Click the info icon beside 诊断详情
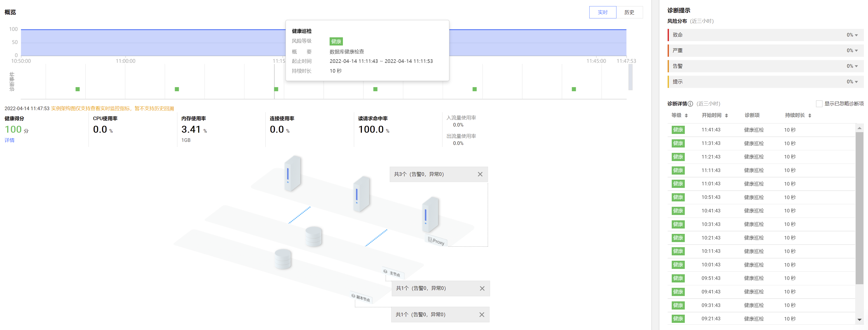 point(690,104)
